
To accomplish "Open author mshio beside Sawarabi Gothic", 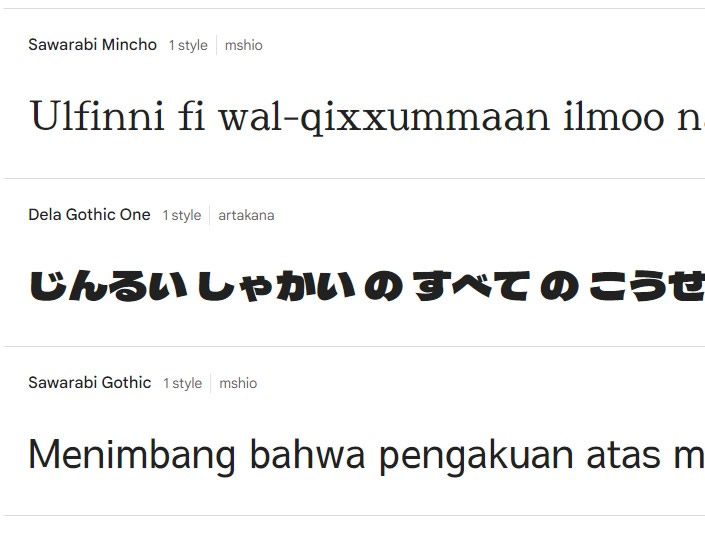I will coord(238,383).
